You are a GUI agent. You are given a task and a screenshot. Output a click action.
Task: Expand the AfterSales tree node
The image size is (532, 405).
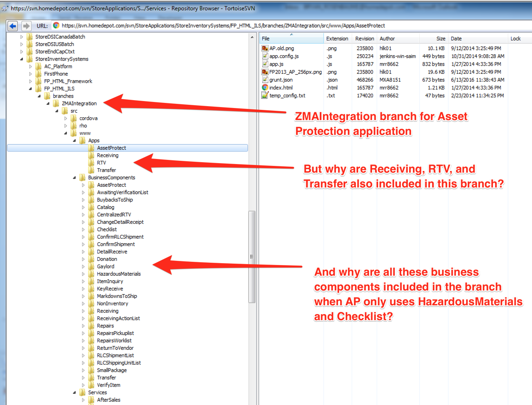point(83,400)
